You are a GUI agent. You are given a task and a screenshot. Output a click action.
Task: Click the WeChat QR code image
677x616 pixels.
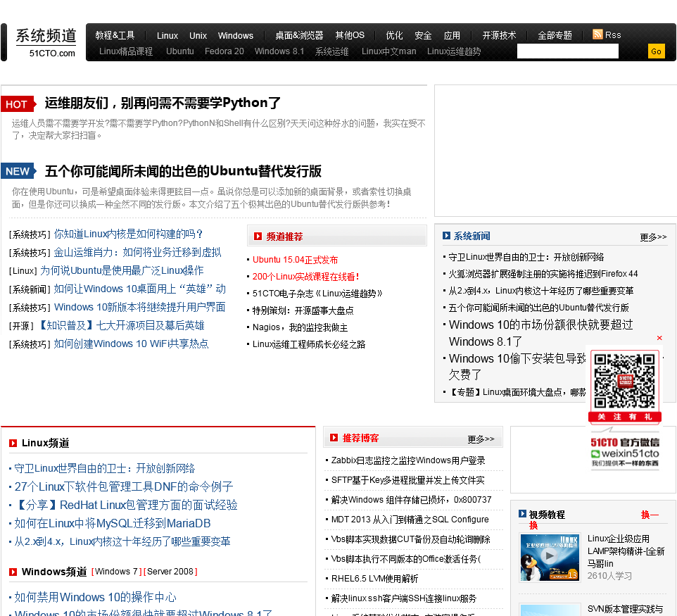(624, 382)
